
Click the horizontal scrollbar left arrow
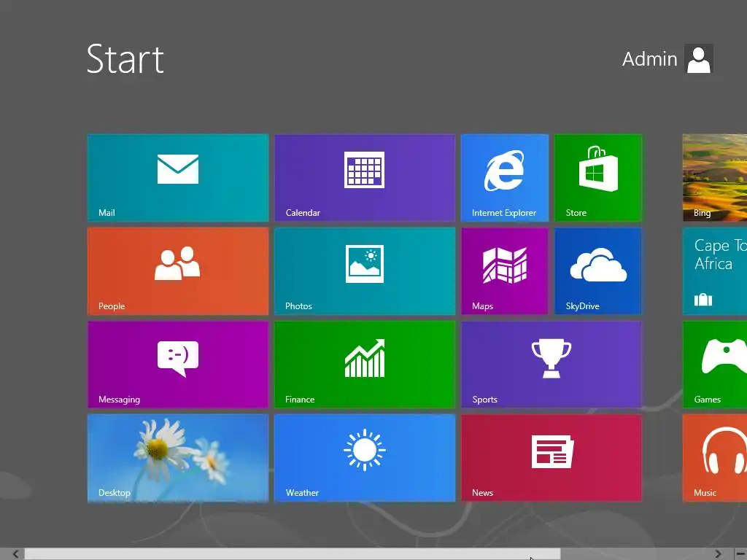15,554
